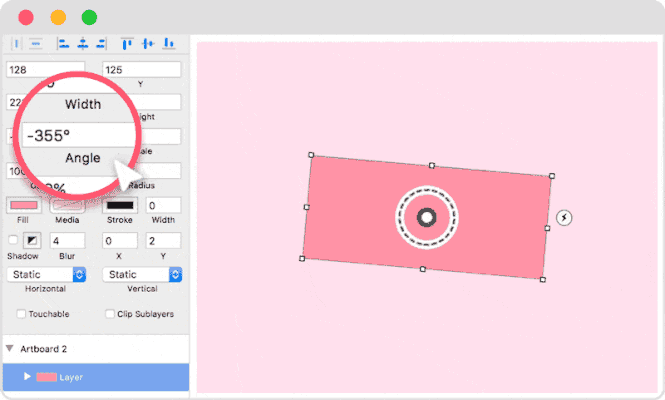
Task: Click the shadow X offset field
Action: click(120, 241)
